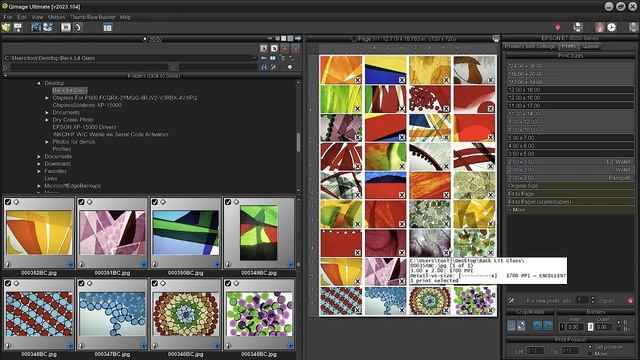This screenshot has width=640, height=360.
Task: Switch to the Queue tab
Action: pos(590,46)
